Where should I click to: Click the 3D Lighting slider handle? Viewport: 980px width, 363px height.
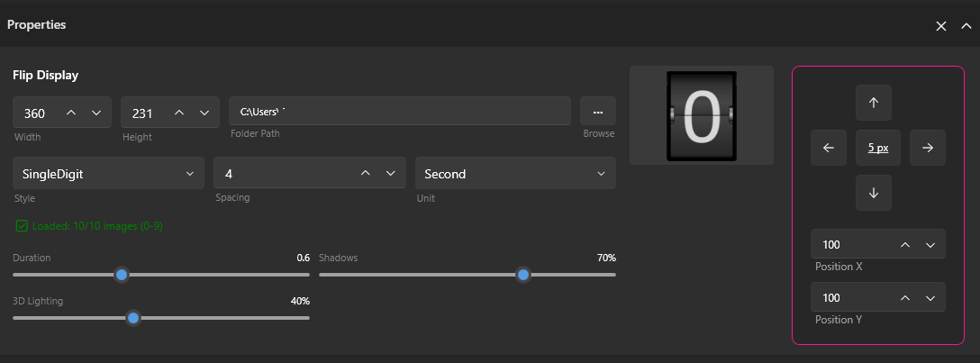coord(133,317)
